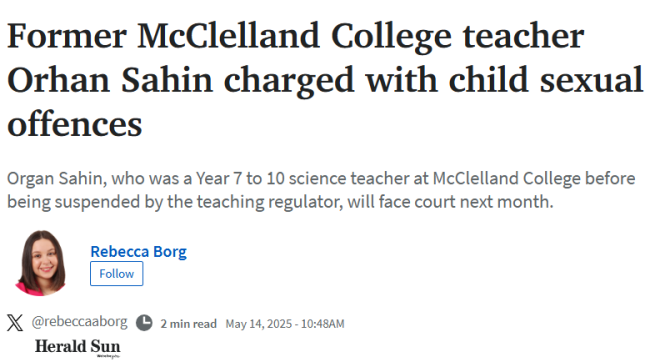The height and width of the screenshot is (362, 650).
Task: Open the Rebecca Borg author link
Action: tap(138, 252)
